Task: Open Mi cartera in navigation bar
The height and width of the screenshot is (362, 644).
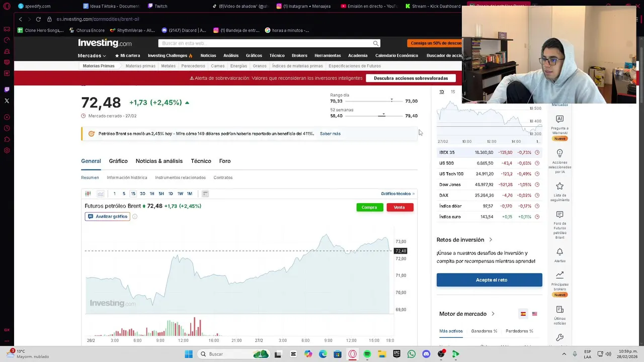Action: coord(127,56)
